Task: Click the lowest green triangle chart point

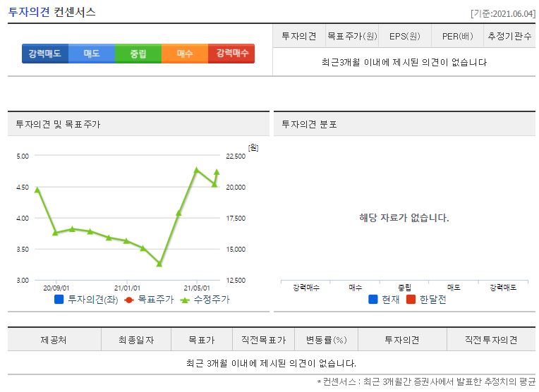Action: pos(159,264)
